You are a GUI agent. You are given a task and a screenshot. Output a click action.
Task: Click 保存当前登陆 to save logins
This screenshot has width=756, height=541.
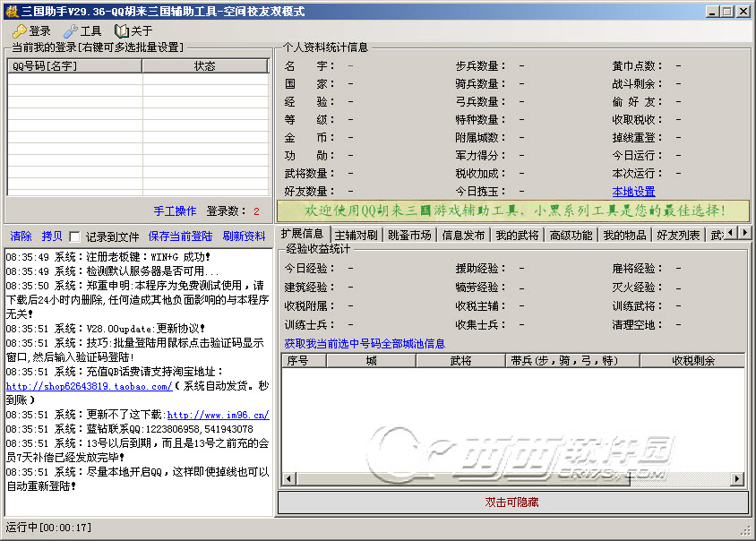(x=180, y=236)
